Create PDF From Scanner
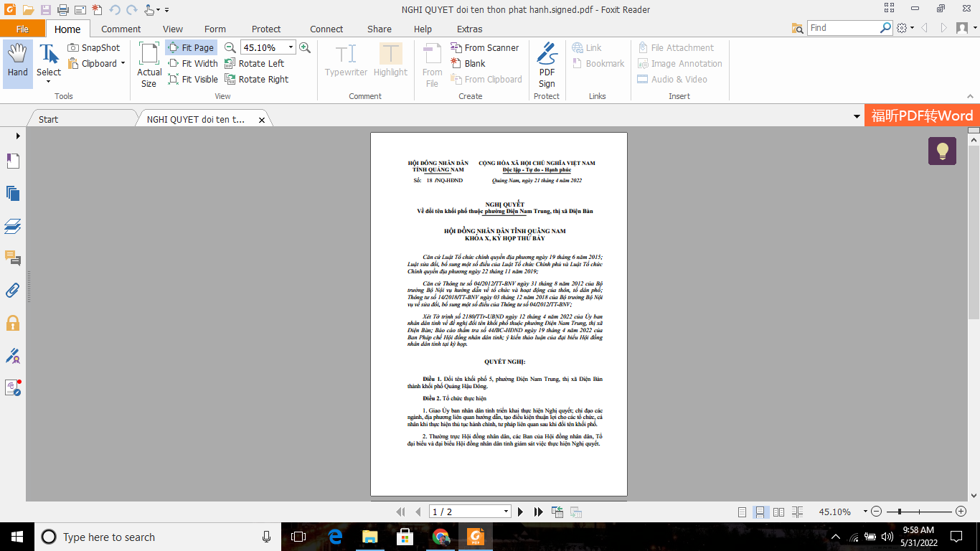 (485, 47)
